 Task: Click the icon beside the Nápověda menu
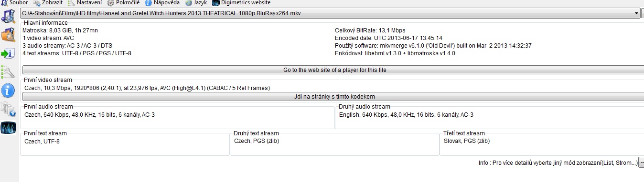click(149, 3)
